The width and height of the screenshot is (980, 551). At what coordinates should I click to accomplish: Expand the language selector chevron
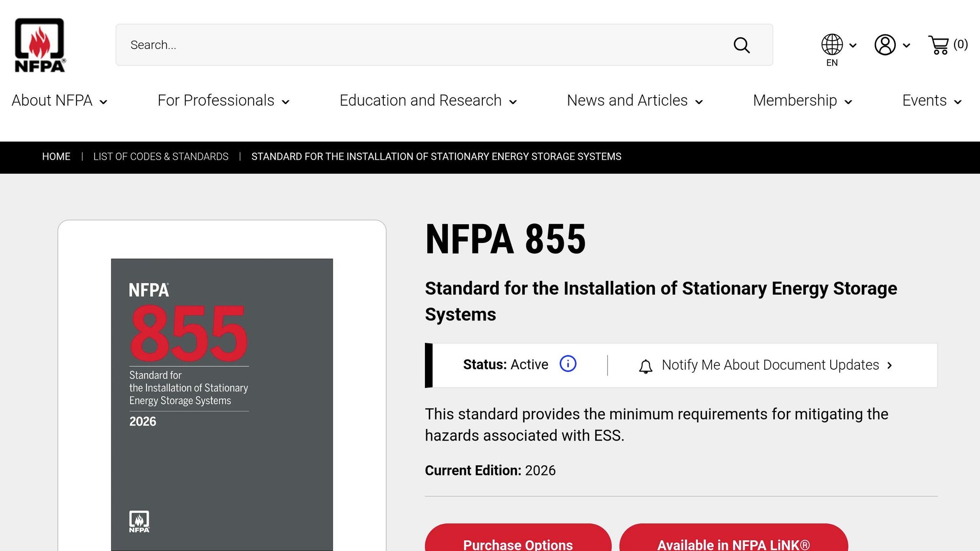(x=853, y=45)
